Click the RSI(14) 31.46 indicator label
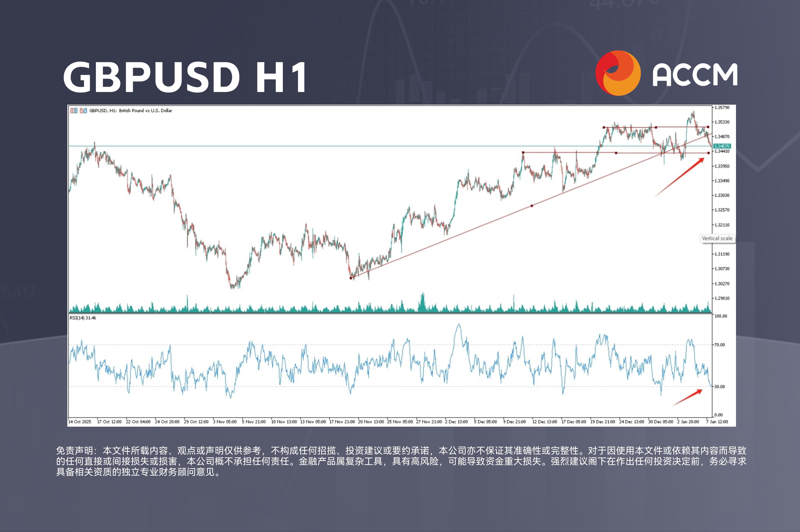The height and width of the screenshot is (532, 800). click(x=83, y=318)
